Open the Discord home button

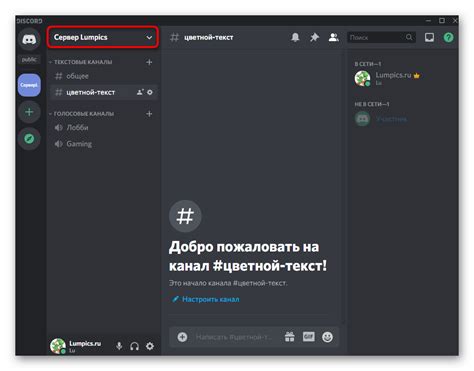[29, 39]
